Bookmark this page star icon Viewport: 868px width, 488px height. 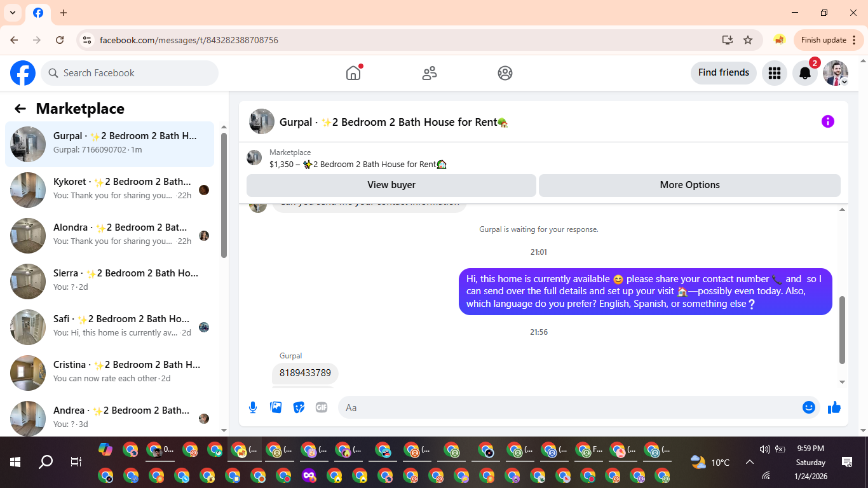[748, 40]
